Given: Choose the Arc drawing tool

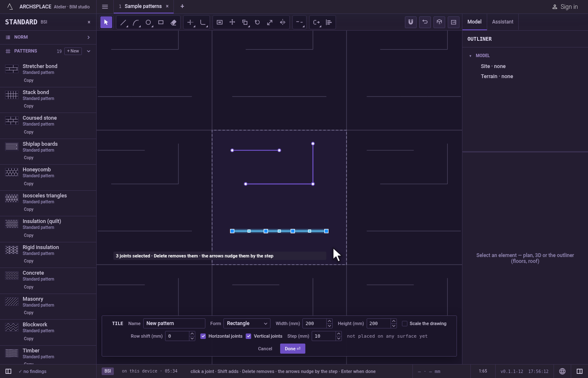Looking at the screenshot, I should click(x=136, y=22).
